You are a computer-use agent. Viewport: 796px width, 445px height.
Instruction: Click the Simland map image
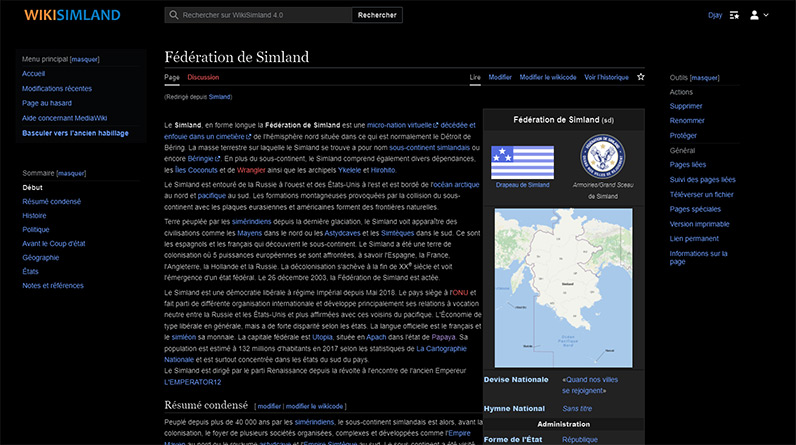click(564, 290)
